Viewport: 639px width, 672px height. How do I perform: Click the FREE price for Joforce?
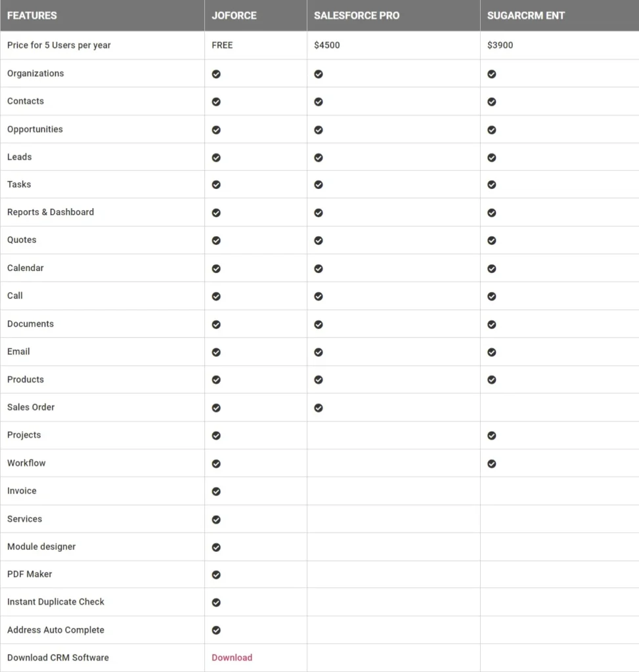tap(222, 45)
